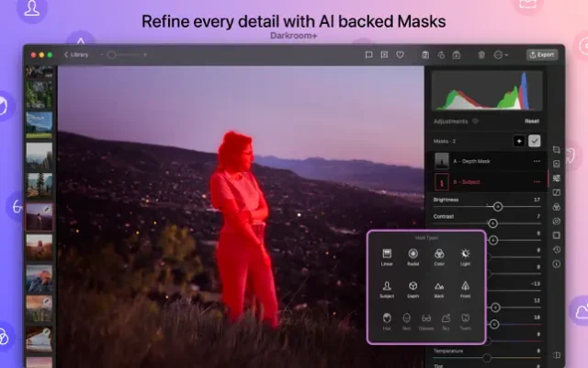This screenshot has width=588, height=368.
Task: Choose the Glasses mask type
Action: (x=426, y=321)
